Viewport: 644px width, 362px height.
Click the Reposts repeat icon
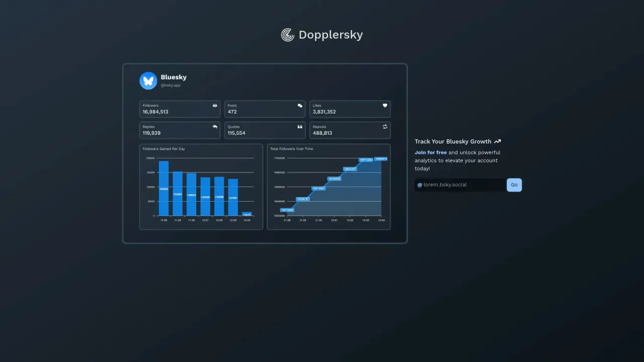pyautogui.click(x=385, y=126)
